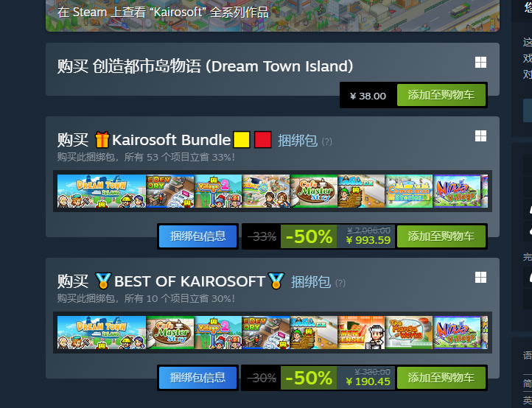This screenshot has width=532, height=408.
Task: Click the question mark beside Kairosoft Bundle 捆绑包
Action: coord(326,141)
